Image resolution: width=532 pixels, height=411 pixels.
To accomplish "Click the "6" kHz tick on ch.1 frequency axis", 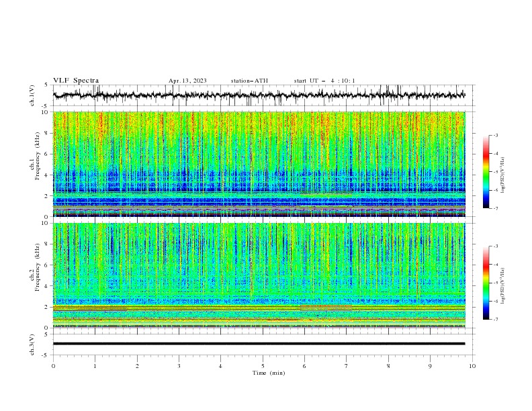I will (x=48, y=154).
